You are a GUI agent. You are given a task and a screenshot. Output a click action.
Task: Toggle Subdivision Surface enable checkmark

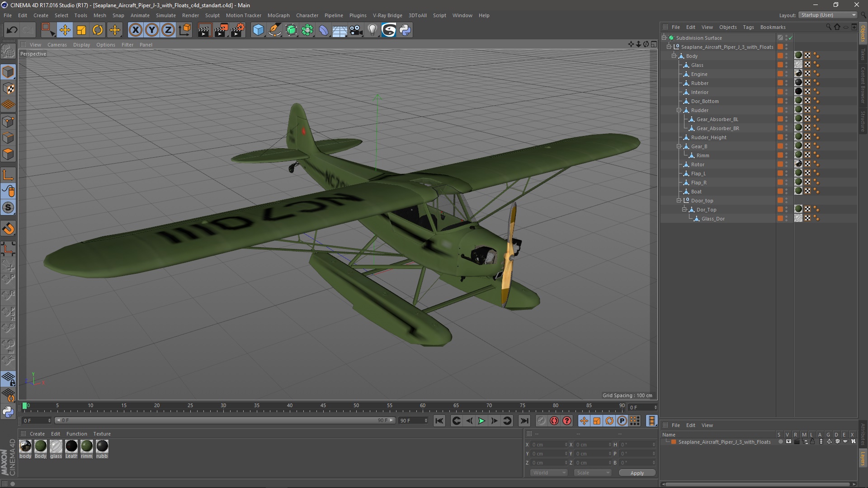pyautogui.click(x=791, y=38)
